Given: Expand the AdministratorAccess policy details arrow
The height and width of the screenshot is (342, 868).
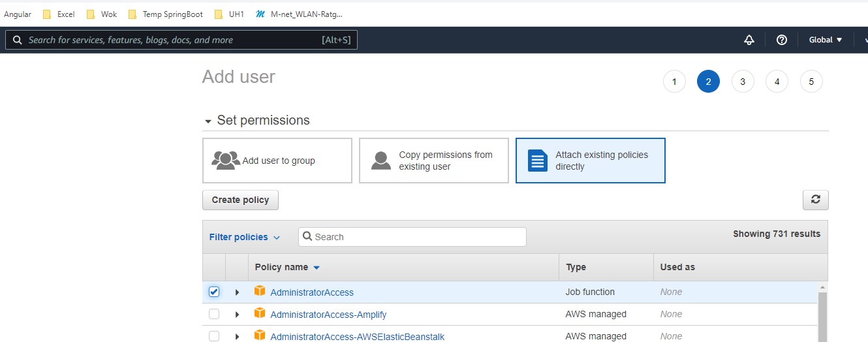Looking at the screenshot, I should (237, 292).
